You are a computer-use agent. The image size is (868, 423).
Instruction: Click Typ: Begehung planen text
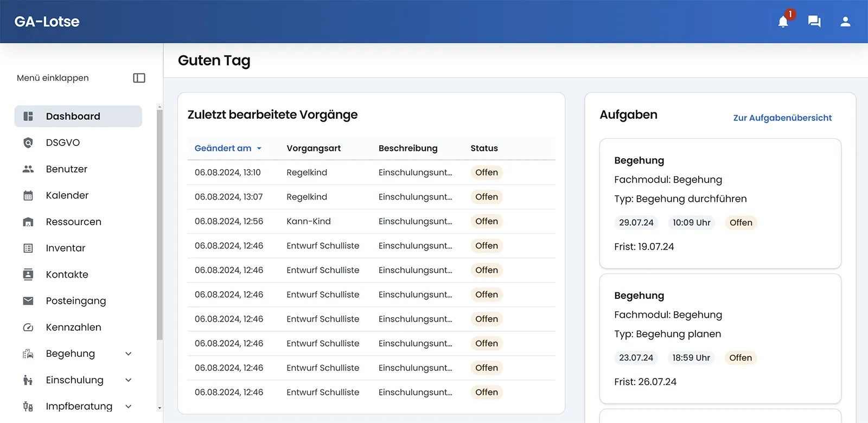coord(668,334)
